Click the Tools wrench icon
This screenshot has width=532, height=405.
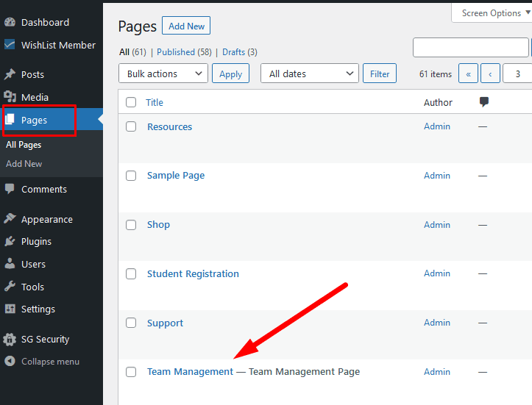[x=10, y=287]
